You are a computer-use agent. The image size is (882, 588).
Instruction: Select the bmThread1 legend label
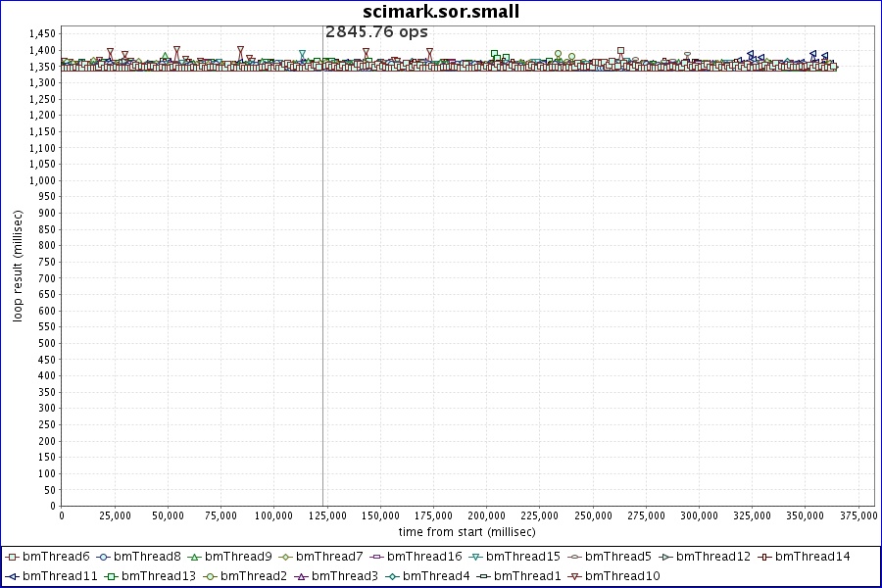pyautogui.click(x=526, y=576)
